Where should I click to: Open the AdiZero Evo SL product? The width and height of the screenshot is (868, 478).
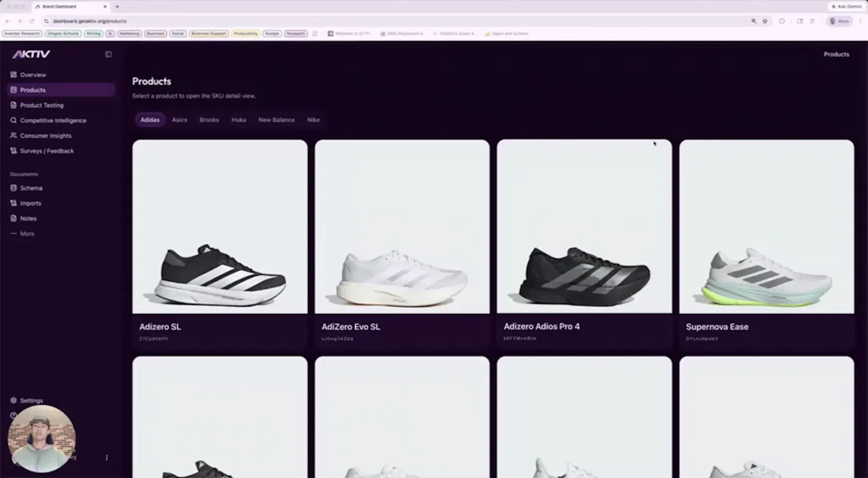click(x=402, y=243)
